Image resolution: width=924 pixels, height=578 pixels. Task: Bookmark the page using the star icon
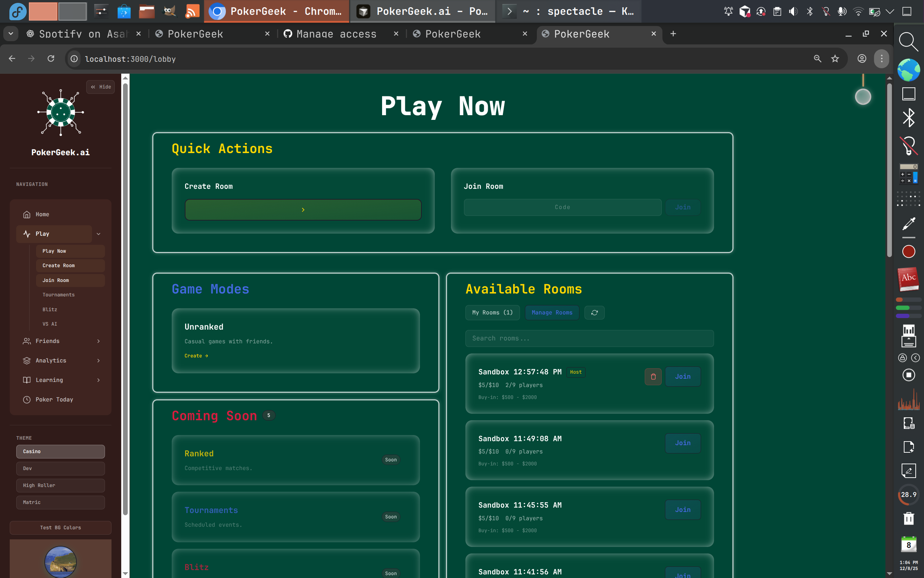point(835,58)
